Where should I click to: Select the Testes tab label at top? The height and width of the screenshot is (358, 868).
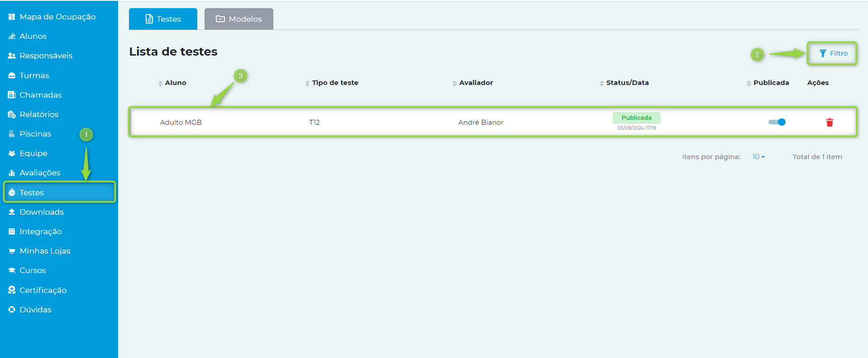(x=169, y=19)
